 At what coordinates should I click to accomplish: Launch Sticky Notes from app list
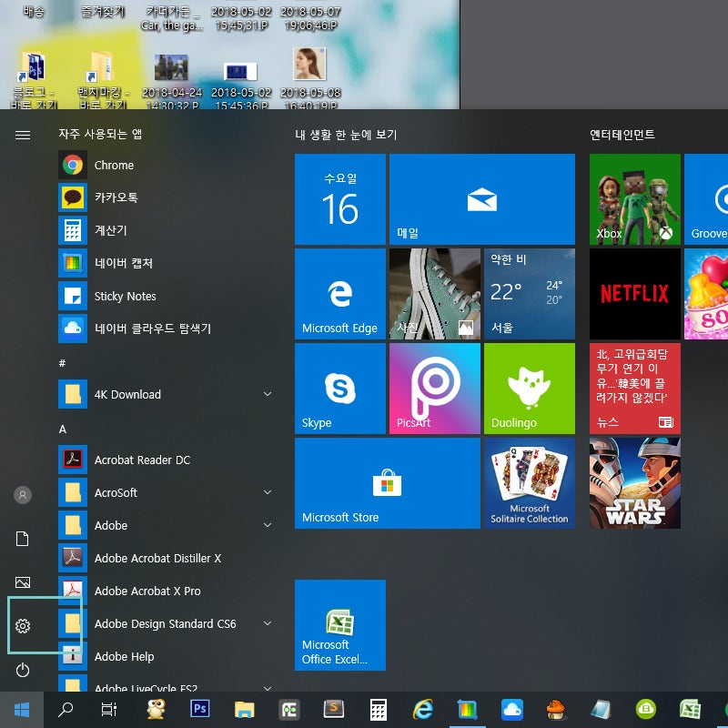tap(165, 296)
